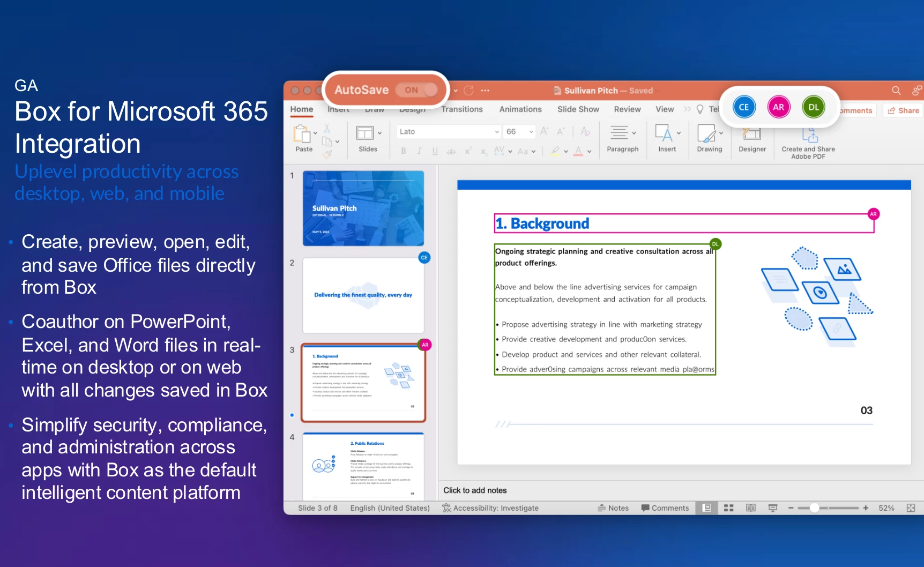Image resolution: width=924 pixels, height=567 pixels.
Task: Expand the Slides layout dropdown arrow
Action: [x=379, y=133]
